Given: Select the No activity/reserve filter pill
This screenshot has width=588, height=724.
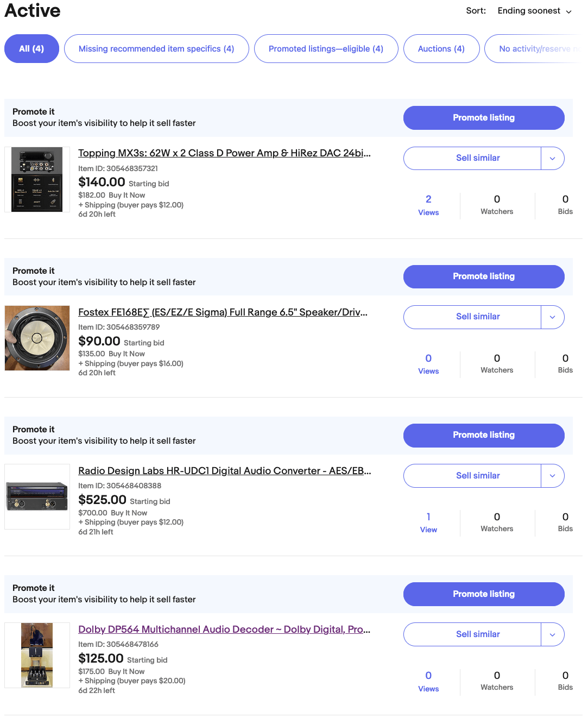Looking at the screenshot, I should click(x=535, y=49).
